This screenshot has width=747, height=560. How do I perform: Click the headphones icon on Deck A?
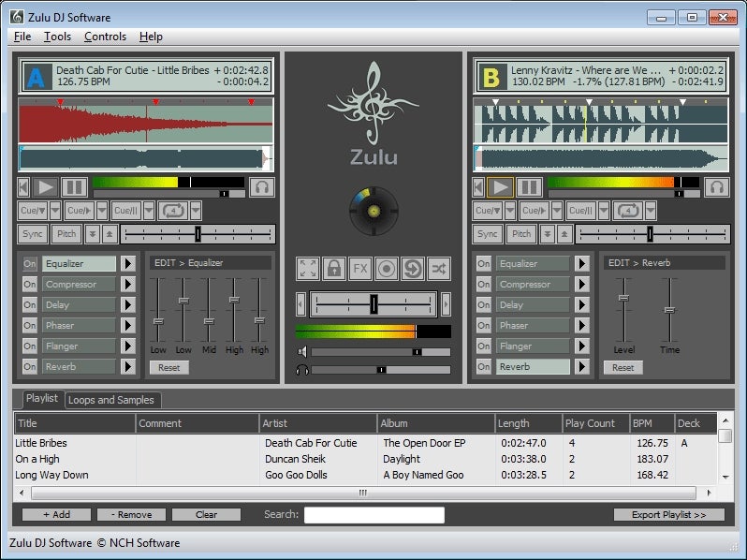pyautogui.click(x=262, y=187)
